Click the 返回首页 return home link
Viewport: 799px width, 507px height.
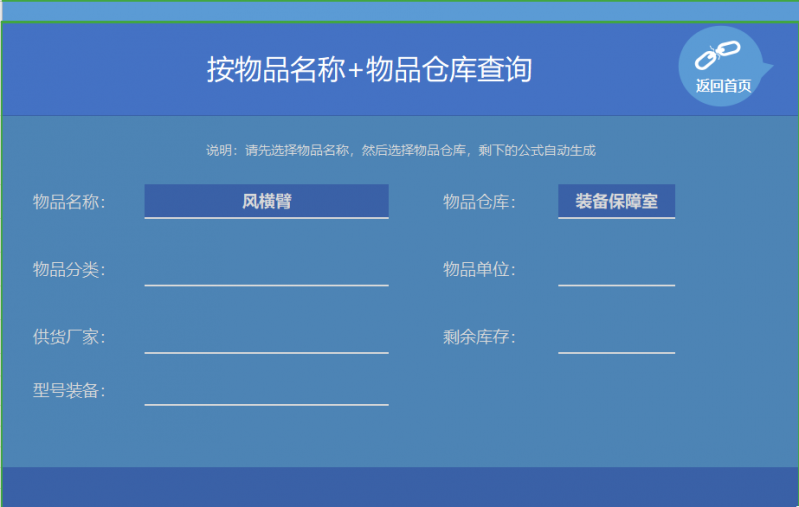723,86
